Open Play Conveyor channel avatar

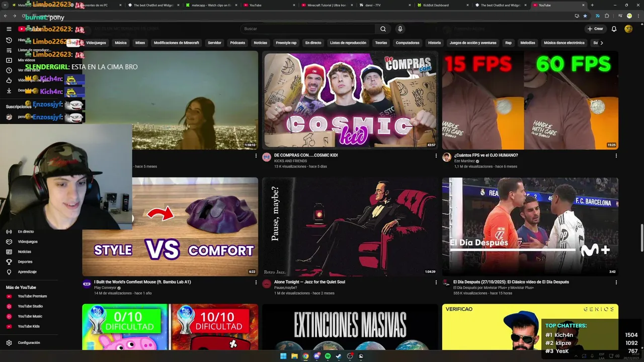pos(87,284)
